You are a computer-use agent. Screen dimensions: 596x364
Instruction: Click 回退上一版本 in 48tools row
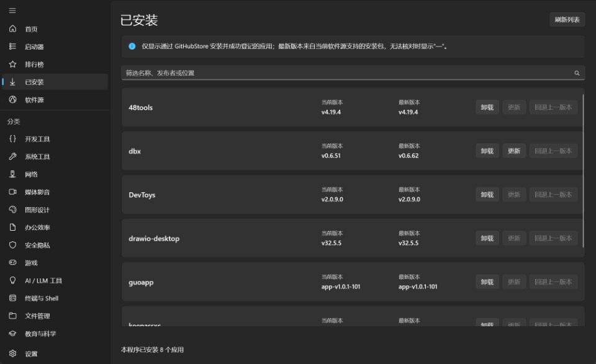553,107
